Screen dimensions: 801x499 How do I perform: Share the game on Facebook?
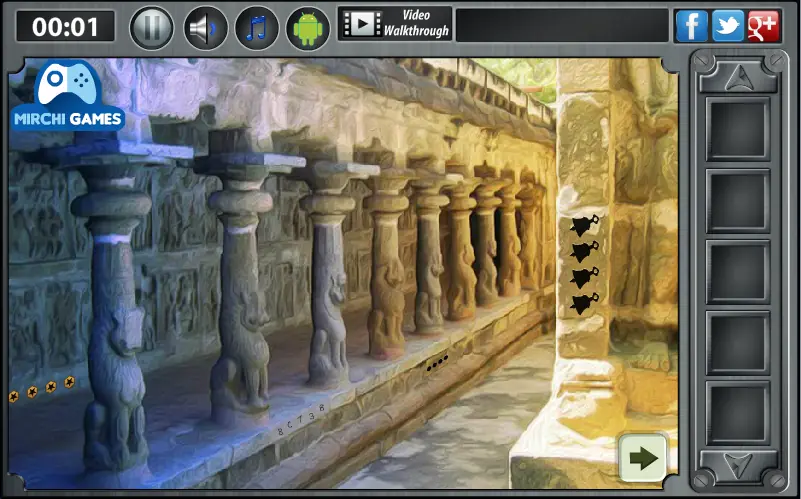691,26
